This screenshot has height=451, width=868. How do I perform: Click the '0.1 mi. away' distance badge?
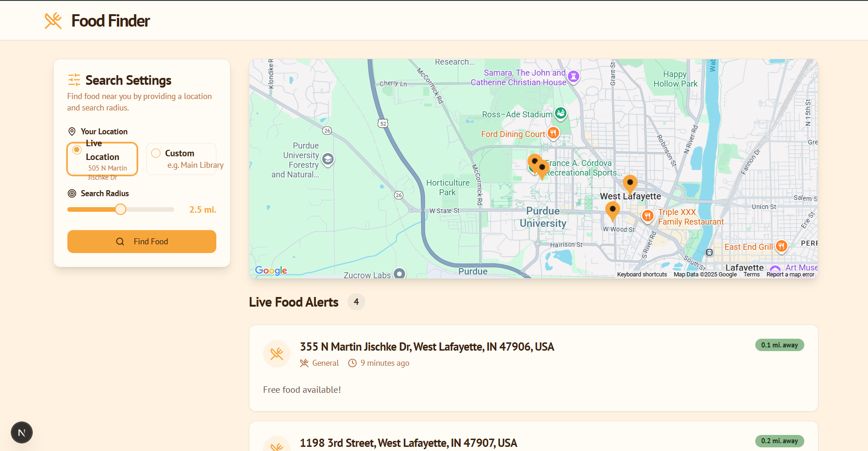(780, 345)
